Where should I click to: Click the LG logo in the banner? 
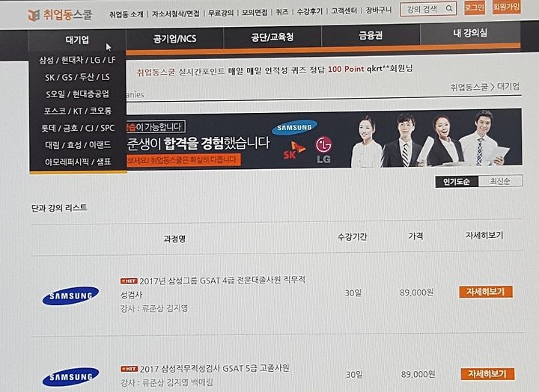pyautogui.click(x=323, y=150)
